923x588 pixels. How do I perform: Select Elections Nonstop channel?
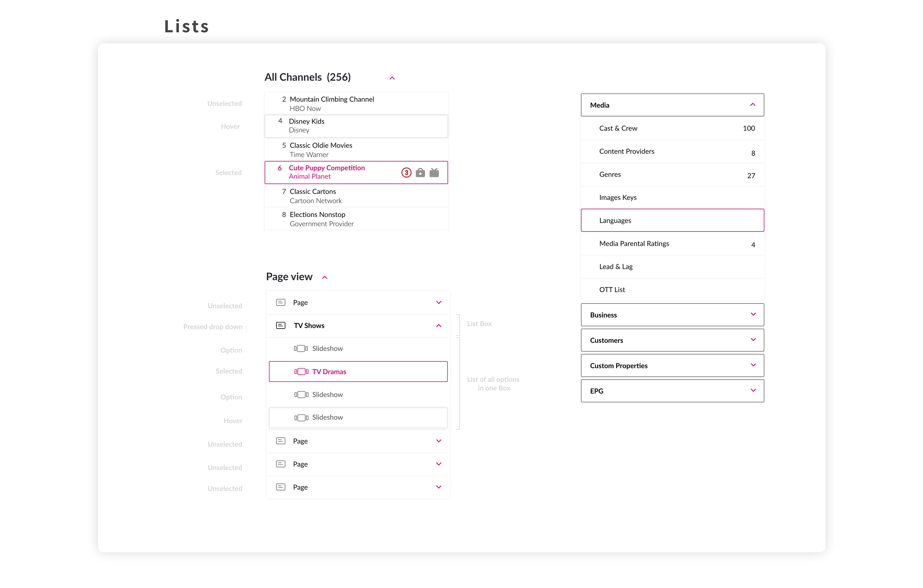(x=356, y=219)
